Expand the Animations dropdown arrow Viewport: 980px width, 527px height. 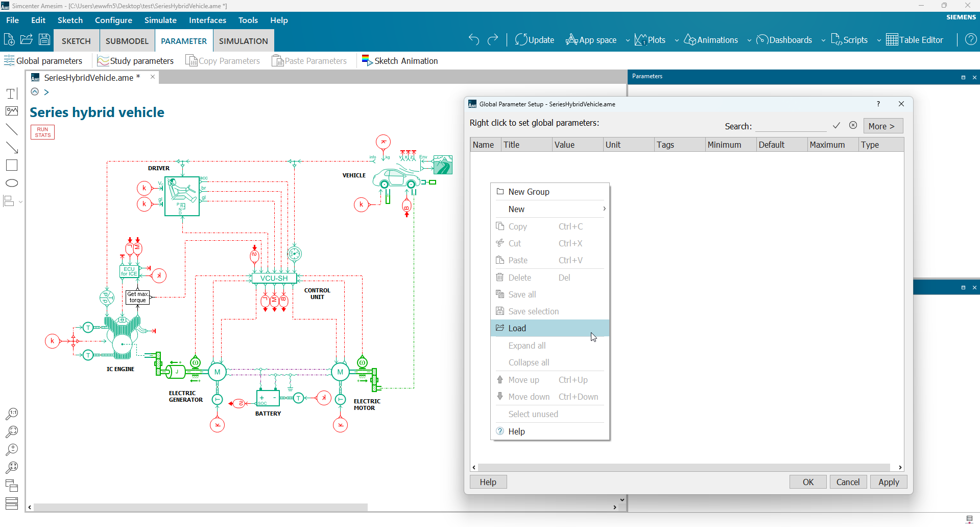tap(749, 40)
